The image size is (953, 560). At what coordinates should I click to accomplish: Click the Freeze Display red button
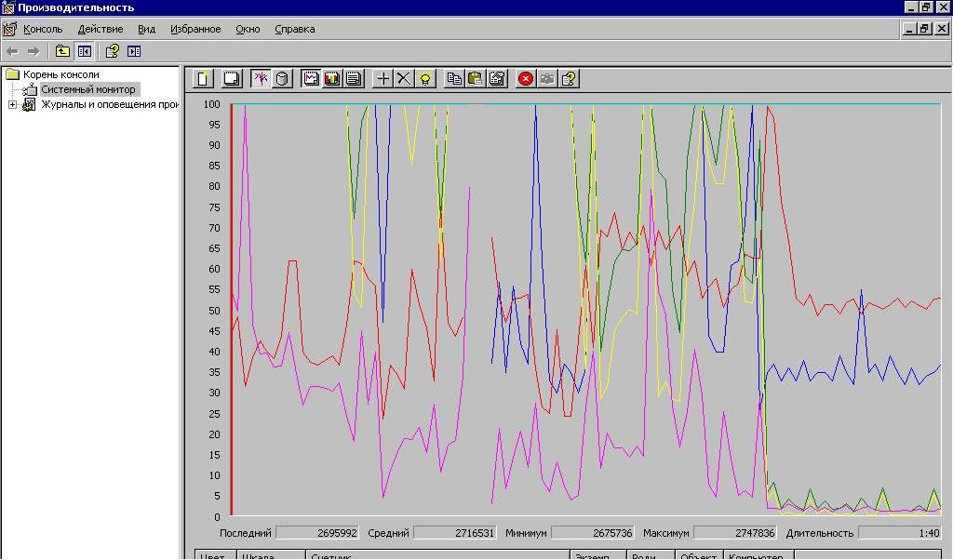[x=526, y=79]
